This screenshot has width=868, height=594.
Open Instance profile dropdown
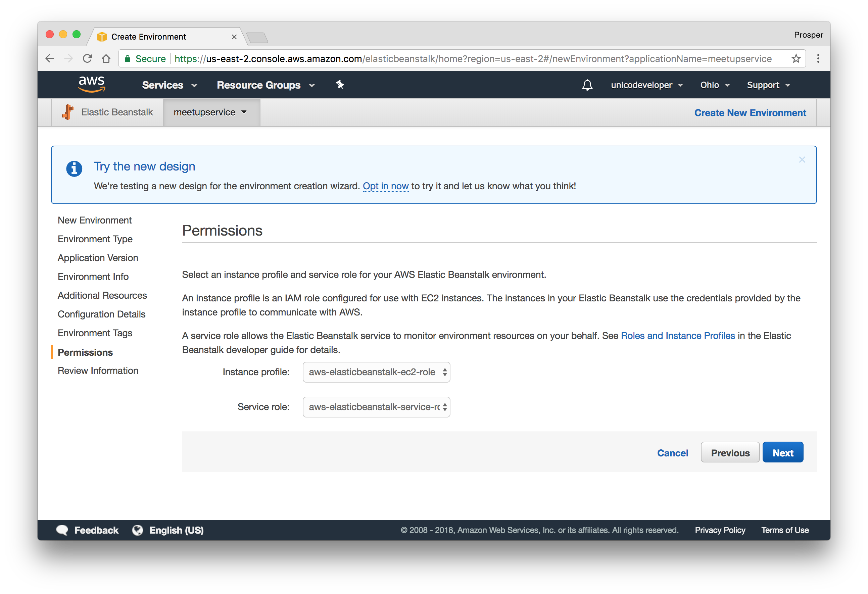pos(376,372)
